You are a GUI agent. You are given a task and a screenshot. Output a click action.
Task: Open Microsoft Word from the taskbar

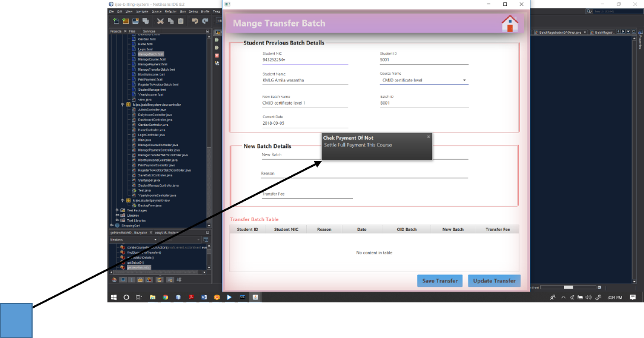tap(204, 297)
